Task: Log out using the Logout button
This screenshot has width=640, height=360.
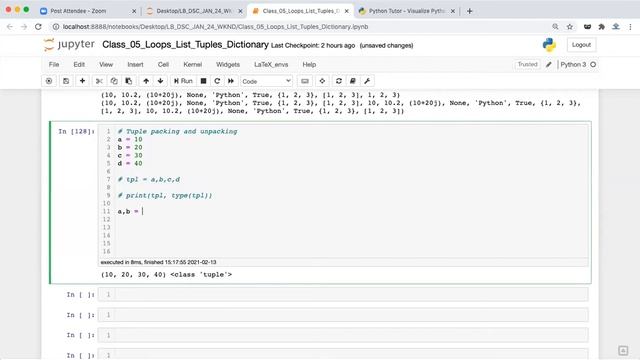Action: pos(581,44)
